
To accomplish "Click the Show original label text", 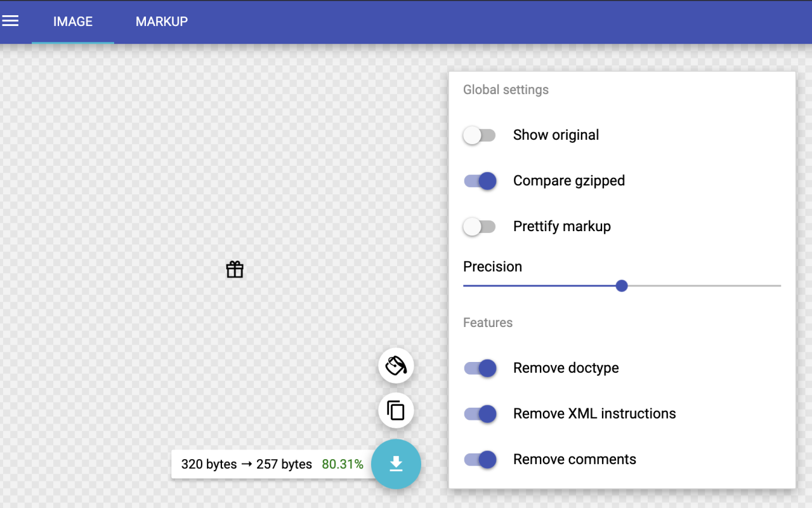I will tap(556, 135).
